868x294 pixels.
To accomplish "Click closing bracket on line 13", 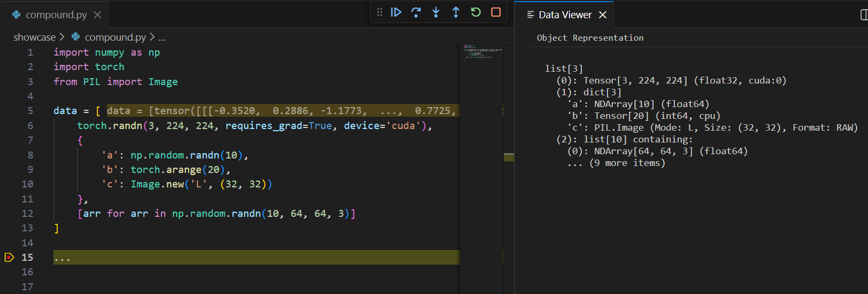I will click(x=56, y=229).
